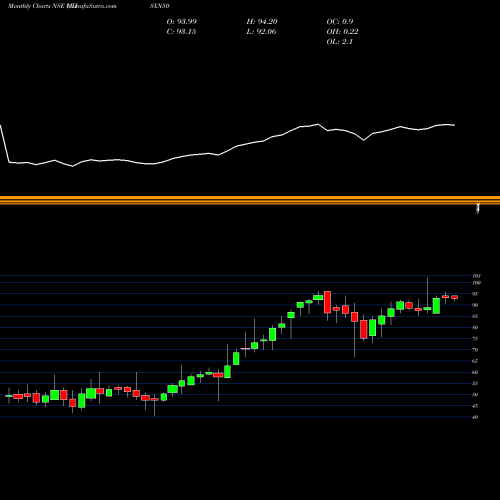500x500 pixels.
Task: Click the 107 price axis label
Action: [476, 276]
